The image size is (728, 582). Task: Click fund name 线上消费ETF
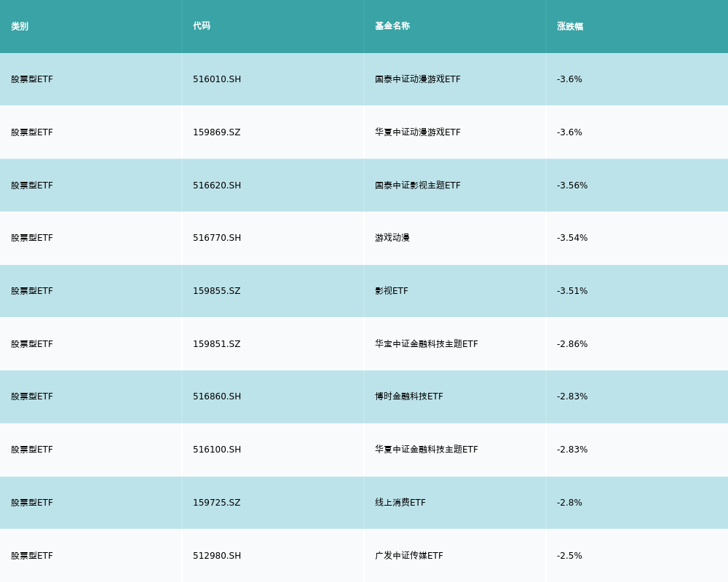[400, 503]
